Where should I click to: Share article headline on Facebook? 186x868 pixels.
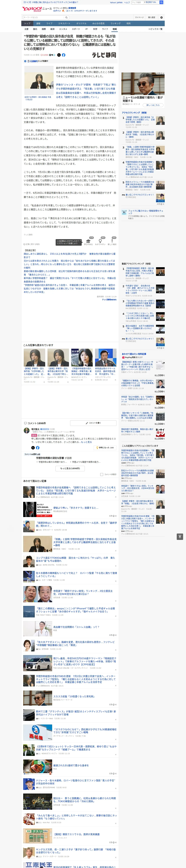tap(63, 55)
